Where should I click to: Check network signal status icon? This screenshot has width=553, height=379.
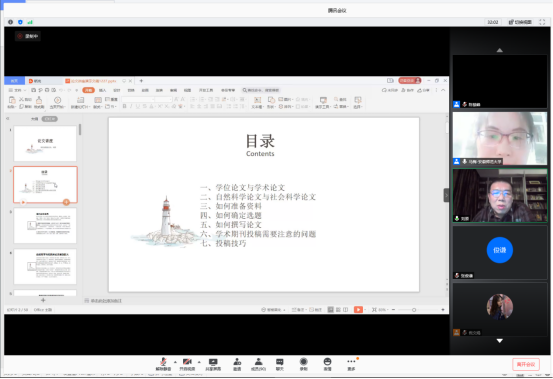pos(30,22)
